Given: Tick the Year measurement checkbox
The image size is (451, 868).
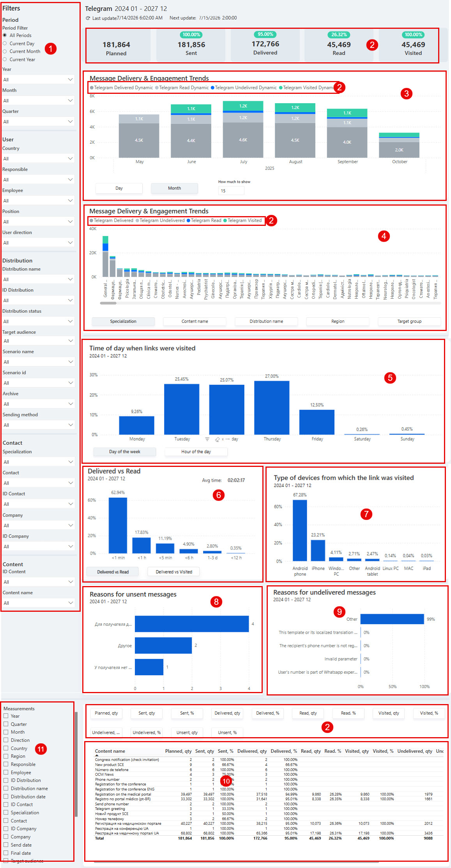Looking at the screenshot, I should click(6, 716).
